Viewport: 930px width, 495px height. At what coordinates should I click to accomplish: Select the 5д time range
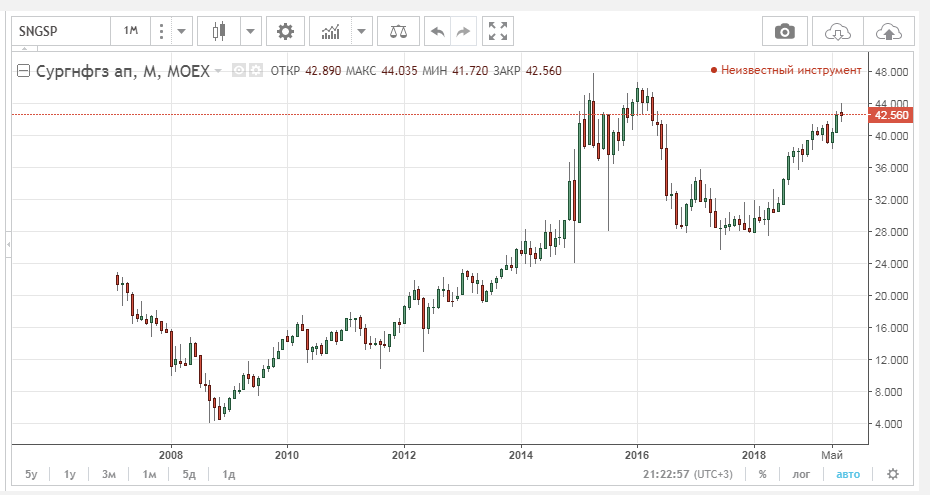click(189, 474)
